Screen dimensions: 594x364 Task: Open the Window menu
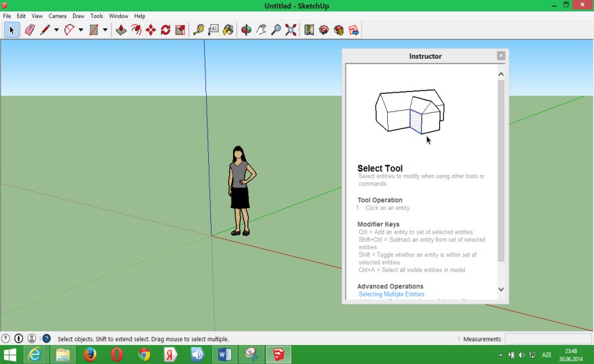click(x=118, y=16)
